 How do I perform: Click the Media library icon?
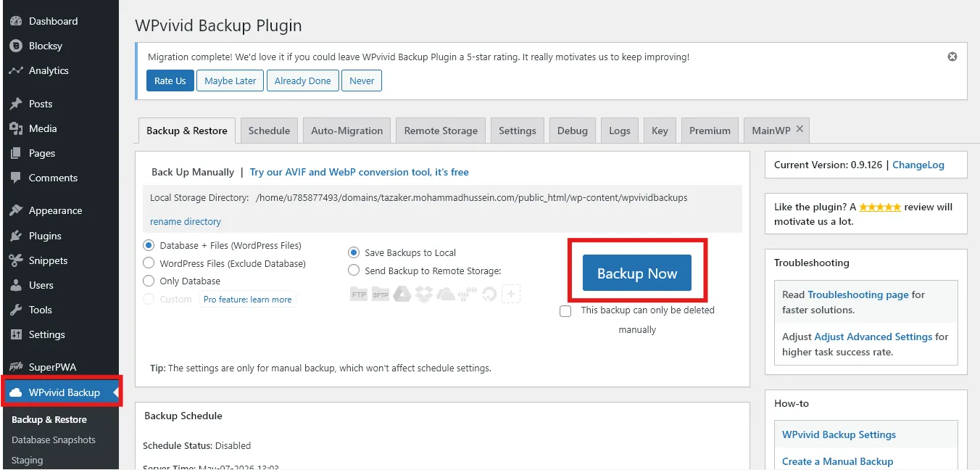pyautogui.click(x=16, y=128)
